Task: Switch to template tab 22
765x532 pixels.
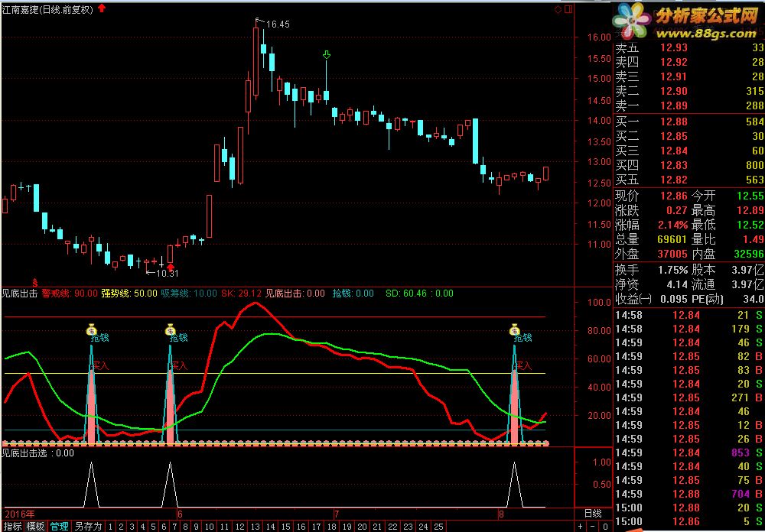Action: 392,527
